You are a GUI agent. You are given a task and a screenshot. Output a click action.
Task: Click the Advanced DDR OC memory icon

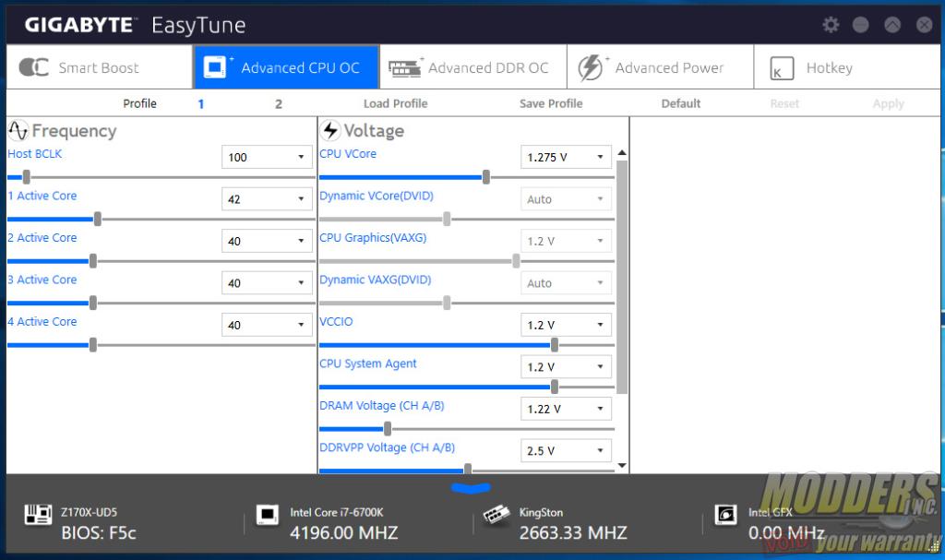404,67
